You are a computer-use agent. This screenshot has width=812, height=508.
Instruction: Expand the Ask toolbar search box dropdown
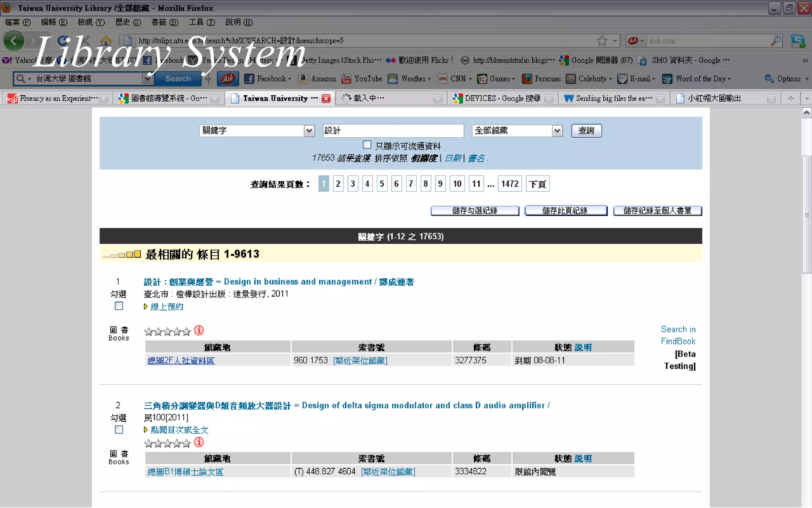(x=147, y=79)
